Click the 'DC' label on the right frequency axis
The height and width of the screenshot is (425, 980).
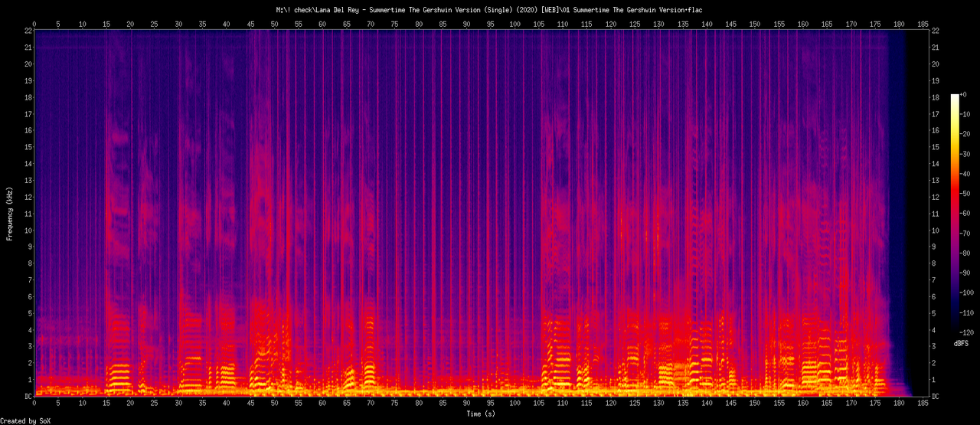point(936,397)
